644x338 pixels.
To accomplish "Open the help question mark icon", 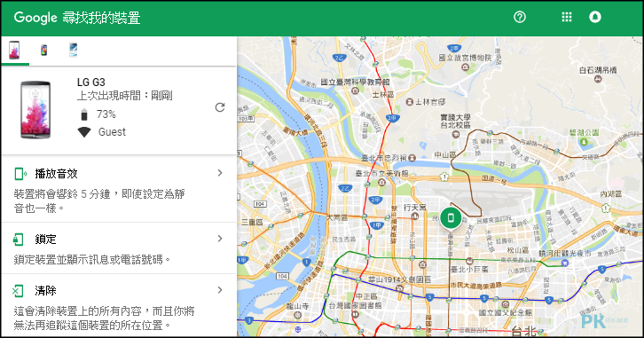I will [520, 17].
